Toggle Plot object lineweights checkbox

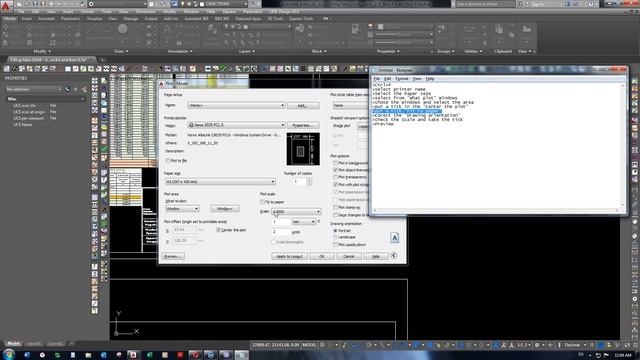tap(336, 170)
